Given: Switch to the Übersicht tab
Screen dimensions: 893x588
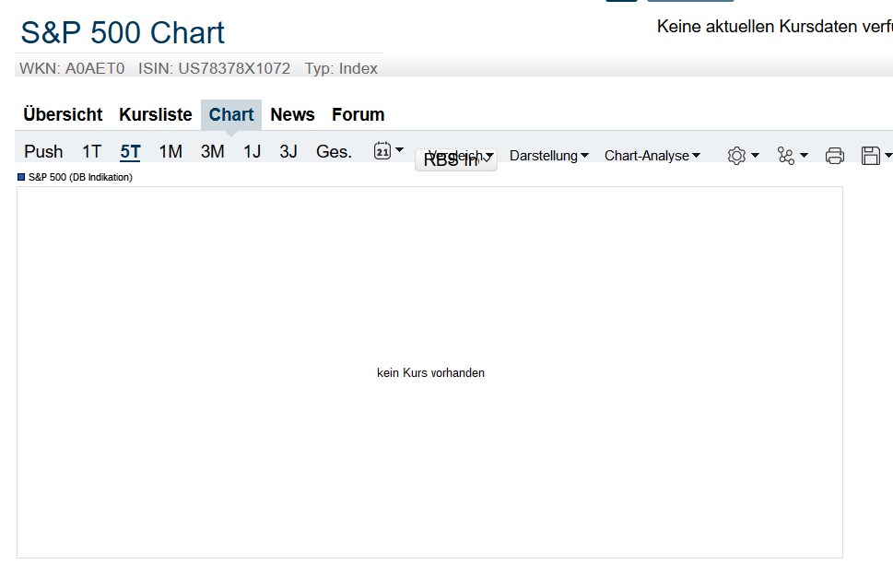Looking at the screenshot, I should point(63,114).
